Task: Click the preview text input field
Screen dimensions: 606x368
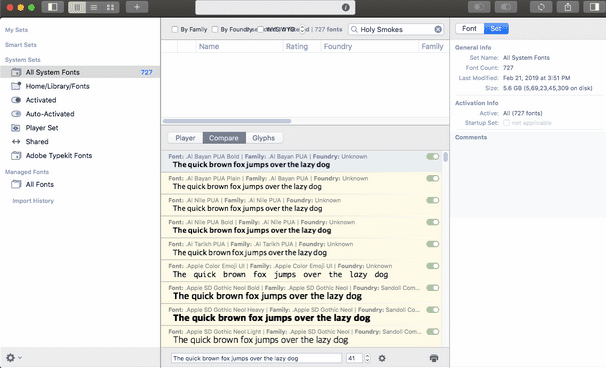Action: pos(257,358)
